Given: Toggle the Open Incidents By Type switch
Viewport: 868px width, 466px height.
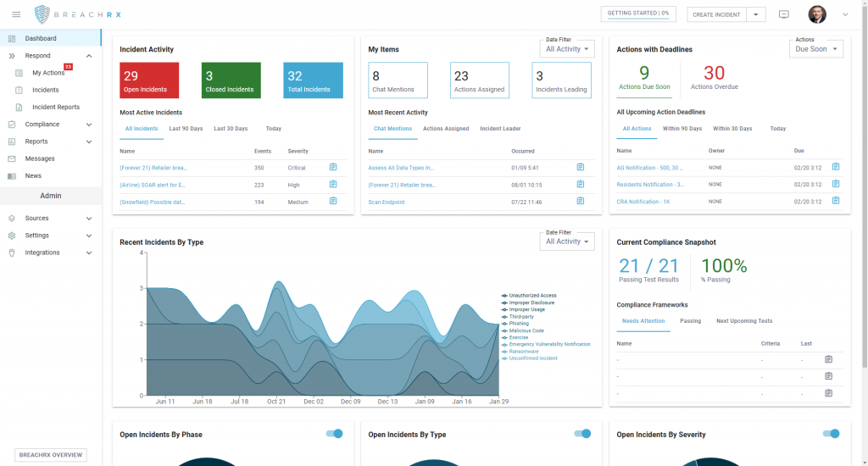Looking at the screenshot, I should point(582,433).
